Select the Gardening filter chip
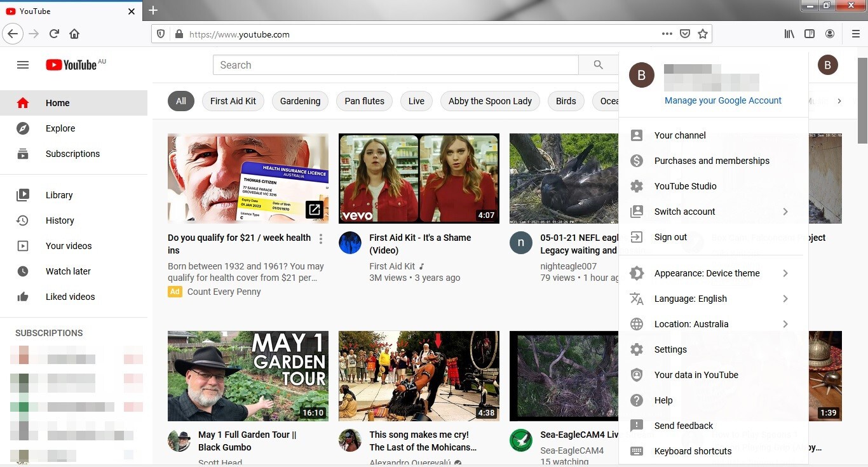The height and width of the screenshot is (467, 868). (x=300, y=101)
